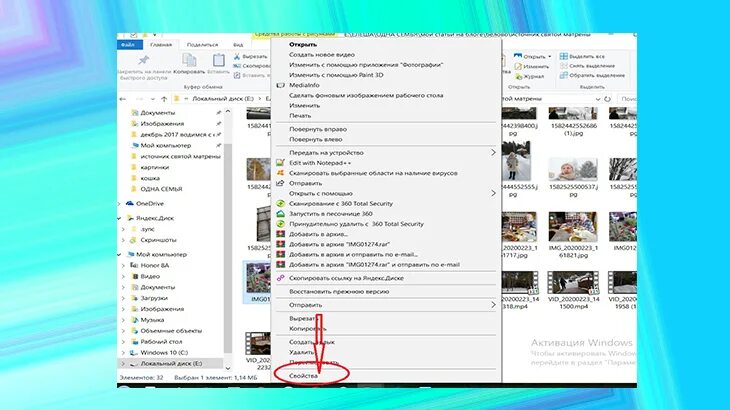This screenshot has width=730, height=410.
Task: Click the Notepad++ icon in the context menu
Action: click(x=280, y=163)
